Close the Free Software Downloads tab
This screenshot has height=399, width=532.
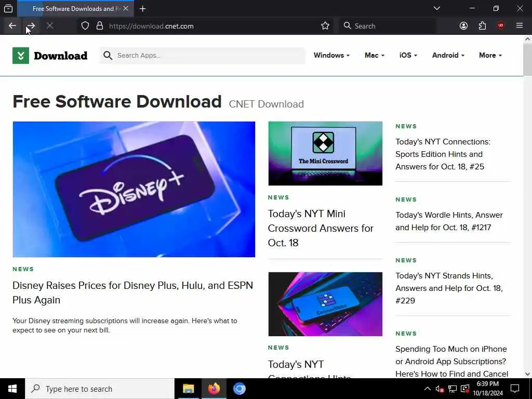pos(126,8)
